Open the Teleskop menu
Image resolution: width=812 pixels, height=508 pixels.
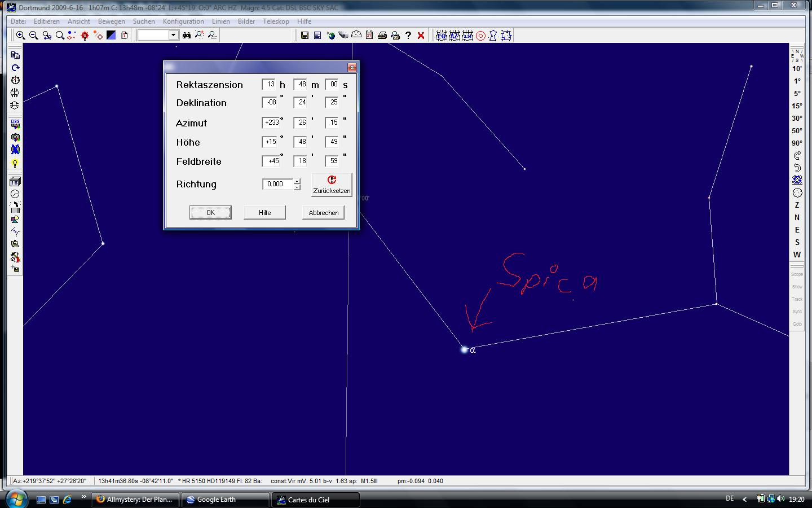(x=276, y=21)
